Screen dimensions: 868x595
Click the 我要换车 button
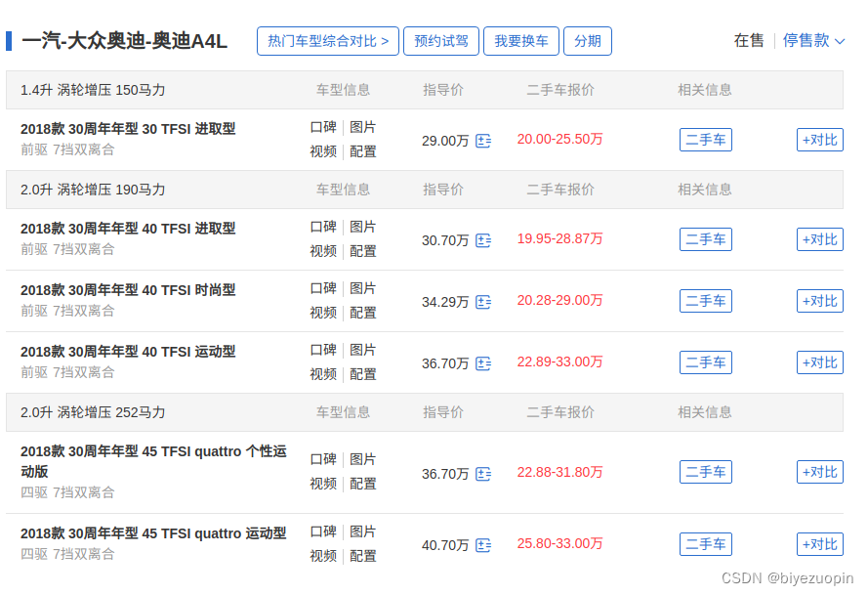click(521, 41)
